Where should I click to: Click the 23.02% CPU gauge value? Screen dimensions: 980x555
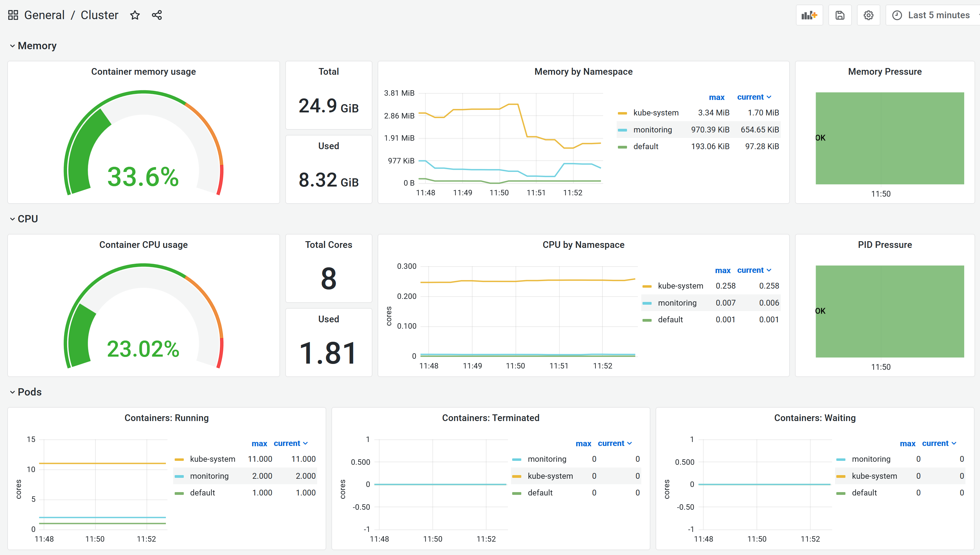tap(143, 349)
